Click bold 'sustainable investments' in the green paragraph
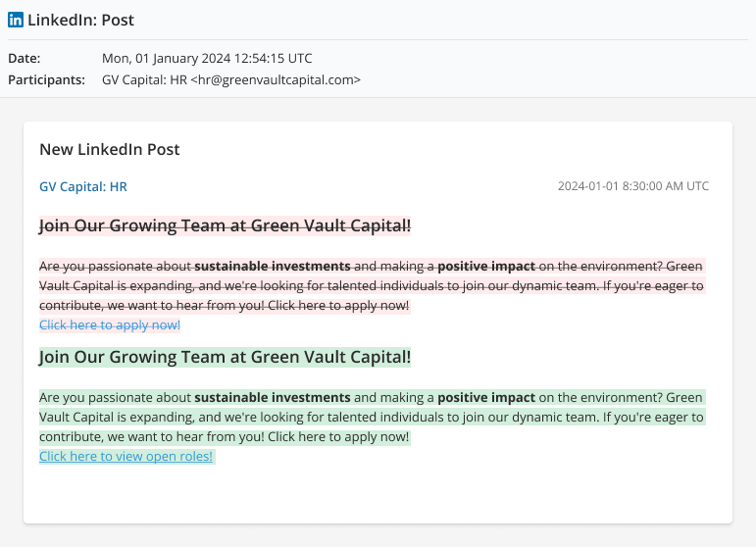 tap(272, 397)
